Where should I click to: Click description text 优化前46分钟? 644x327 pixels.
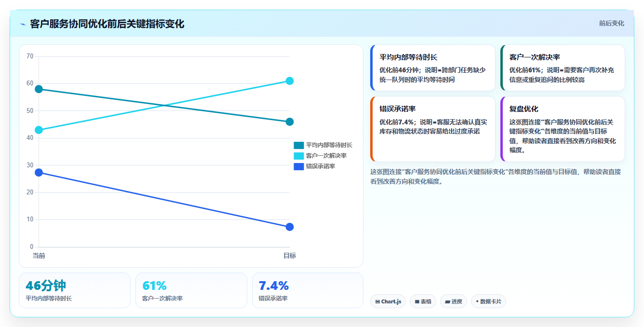tap(399, 70)
